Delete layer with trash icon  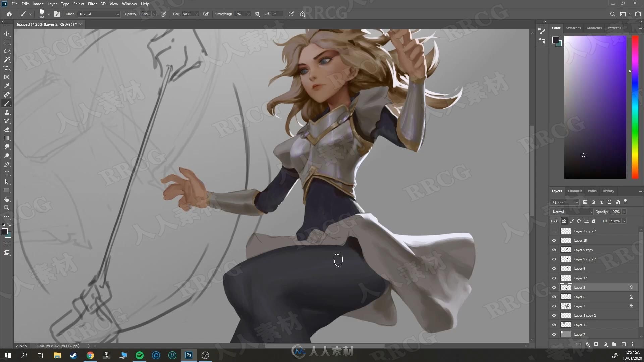click(x=632, y=344)
